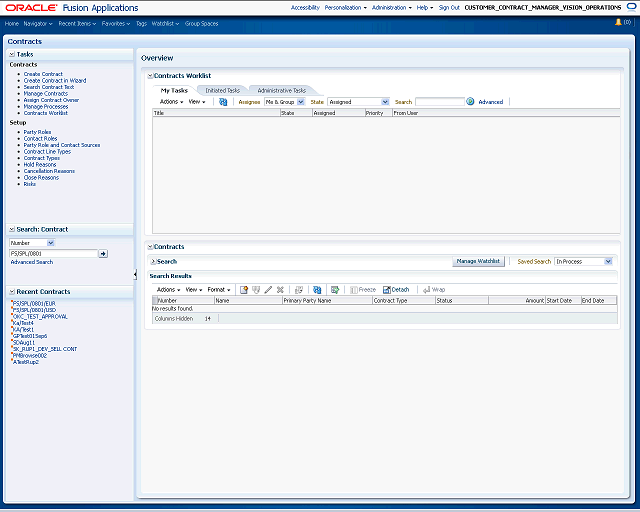Image resolution: width=640 pixels, height=512 pixels.
Task: Open the Personalization menu
Action: point(346,8)
